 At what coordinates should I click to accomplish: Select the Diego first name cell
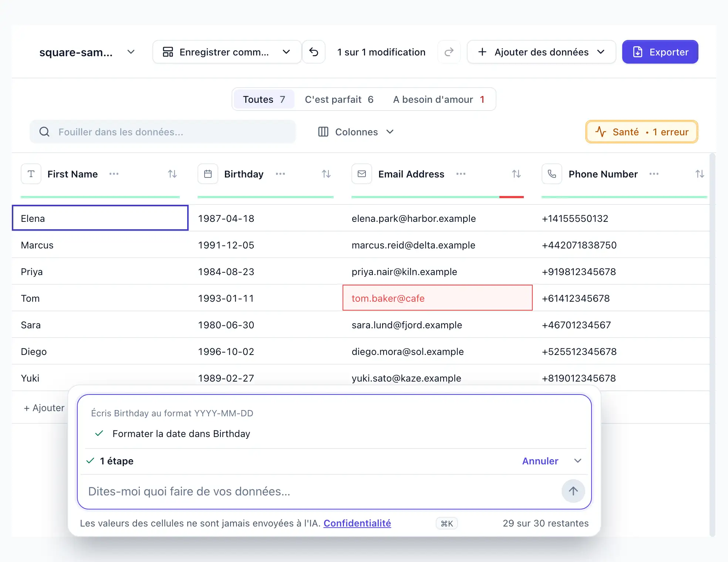coord(100,351)
